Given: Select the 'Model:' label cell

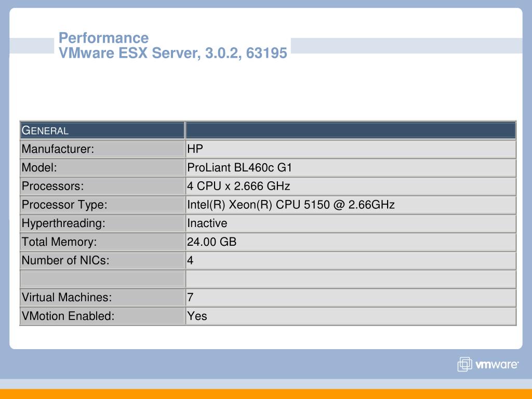Looking at the screenshot, I should coord(102,168).
